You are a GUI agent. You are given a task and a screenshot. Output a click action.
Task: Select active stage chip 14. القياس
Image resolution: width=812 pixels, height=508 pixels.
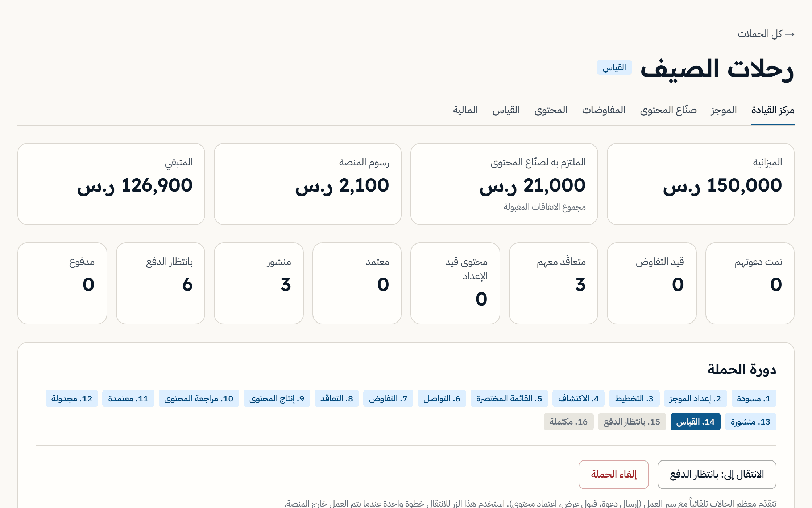(x=695, y=422)
